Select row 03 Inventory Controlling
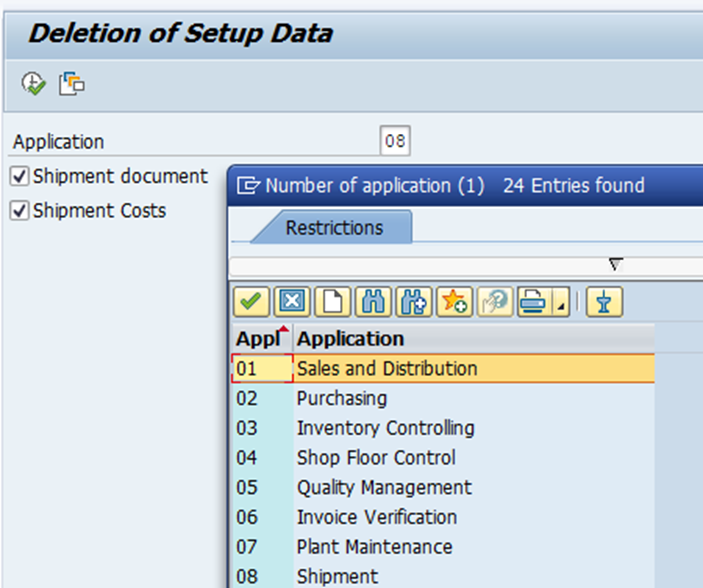The image size is (703, 588). pyautogui.click(x=443, y=428)
